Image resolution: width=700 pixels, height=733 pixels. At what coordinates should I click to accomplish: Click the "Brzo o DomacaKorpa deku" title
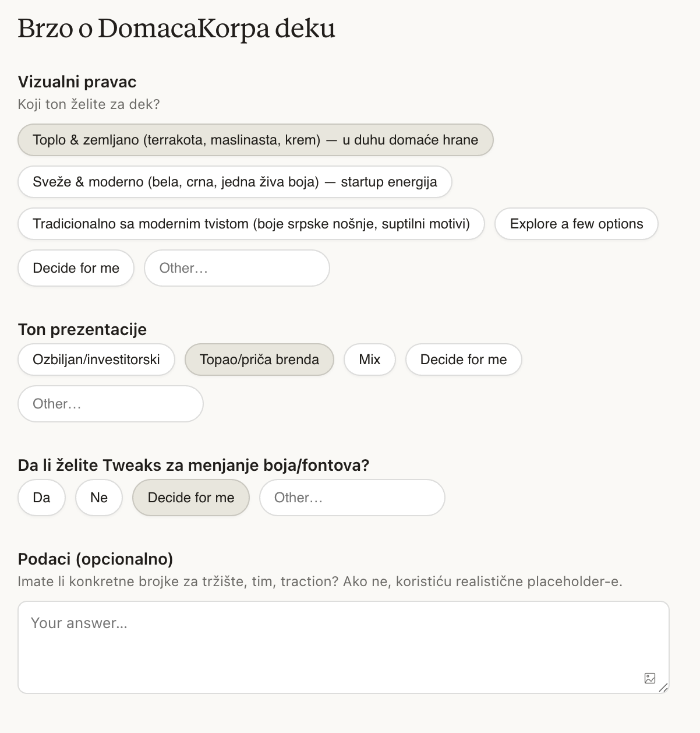(176, 28)
